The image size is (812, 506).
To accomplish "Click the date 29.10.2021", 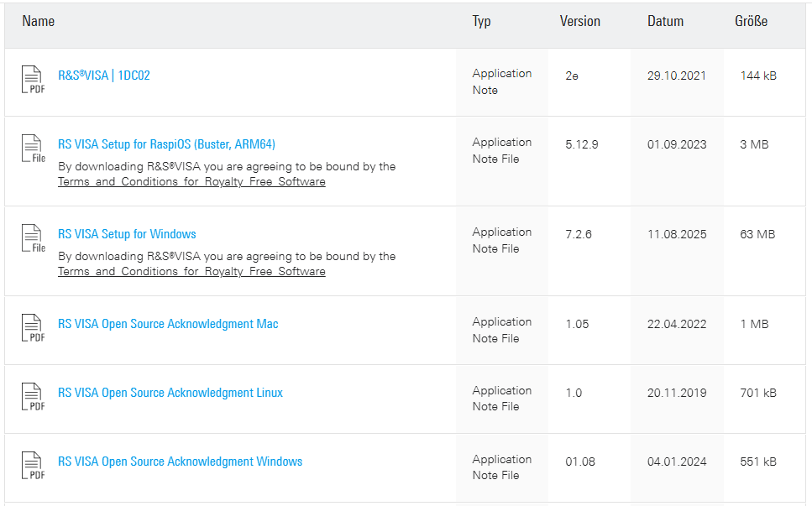I will [677, 76].
